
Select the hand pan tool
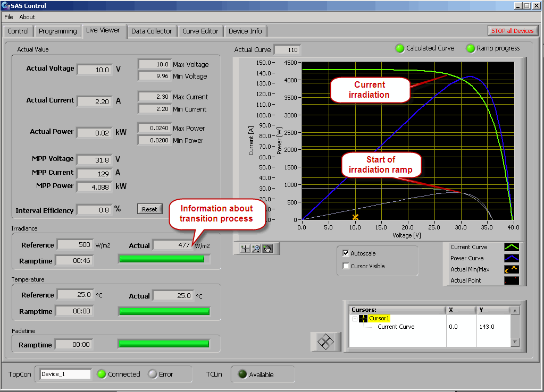[x=267, y=249]
